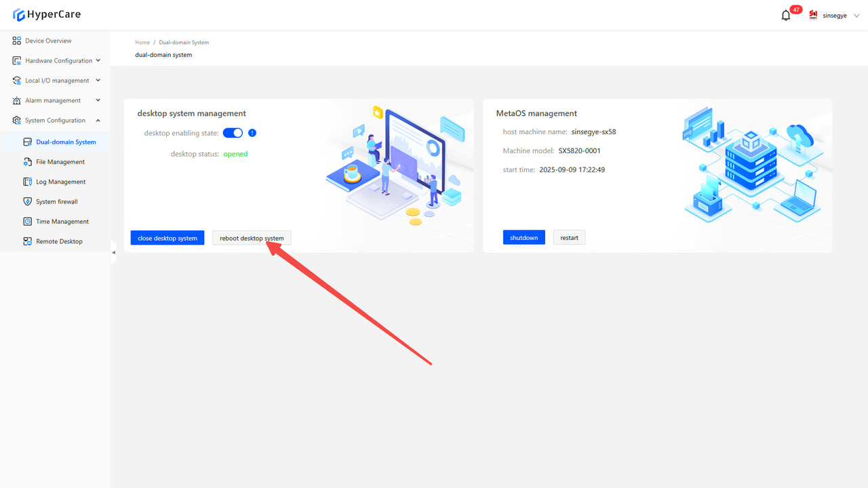Click the Home breadcrumb link

click(142, 43)
